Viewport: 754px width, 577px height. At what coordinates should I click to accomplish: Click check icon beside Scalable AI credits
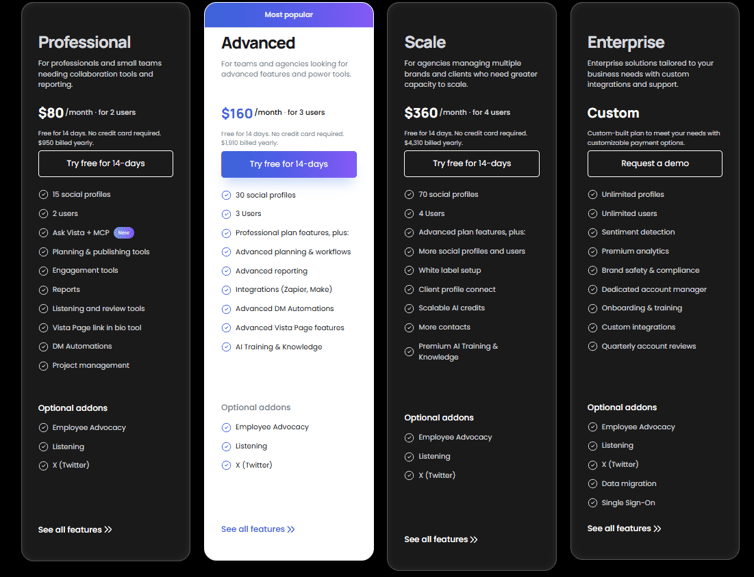(x=409, y=308)
